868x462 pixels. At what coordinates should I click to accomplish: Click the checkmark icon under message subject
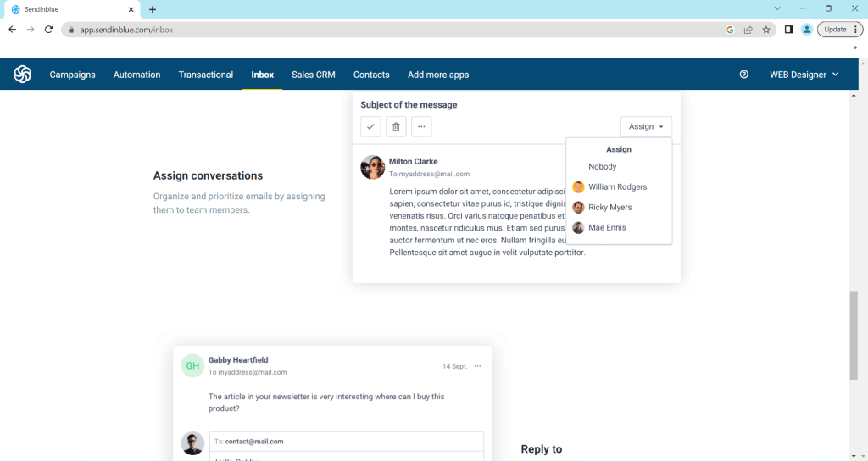pyautogui.click(x=370, y=126)
